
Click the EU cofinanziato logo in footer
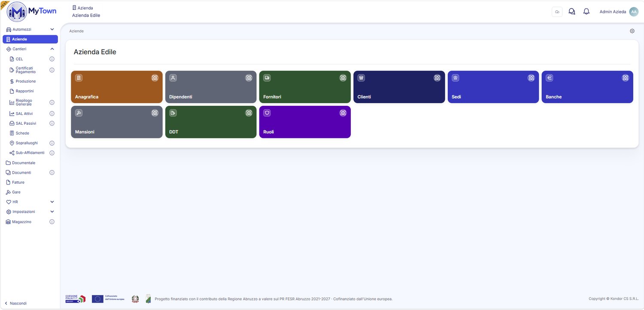point(108,299)
